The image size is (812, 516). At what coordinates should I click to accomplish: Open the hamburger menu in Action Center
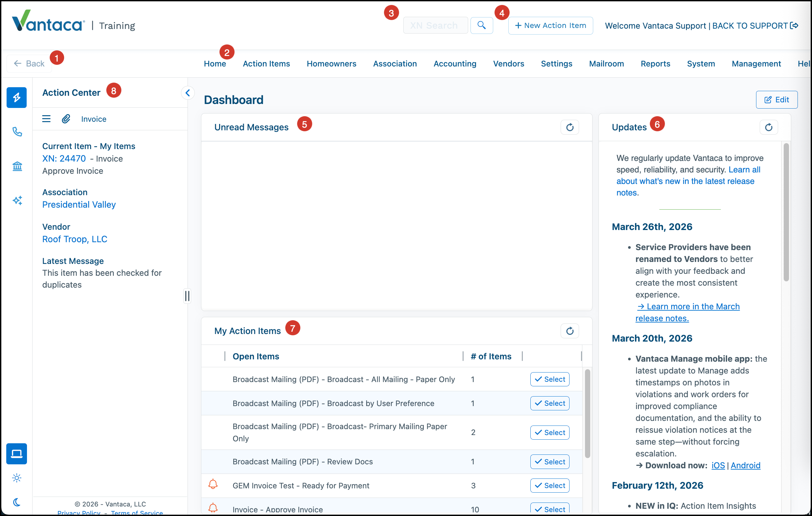tap(46, 119)
